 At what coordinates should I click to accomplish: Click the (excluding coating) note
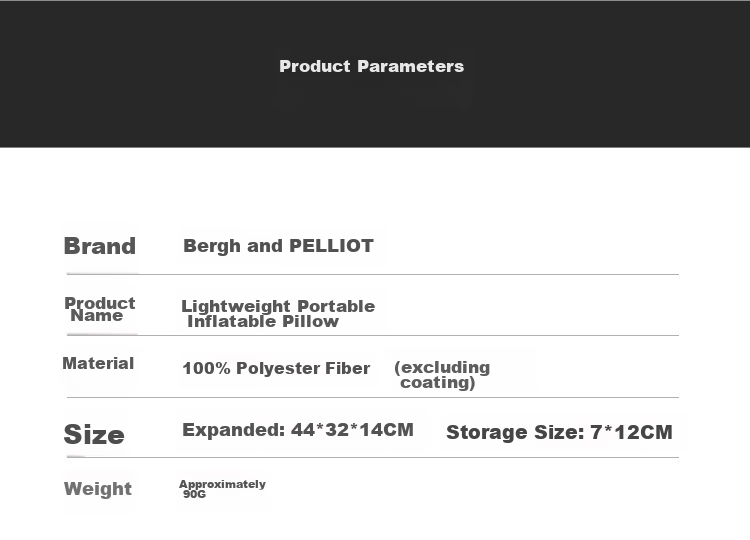click(x=442, y=375)
